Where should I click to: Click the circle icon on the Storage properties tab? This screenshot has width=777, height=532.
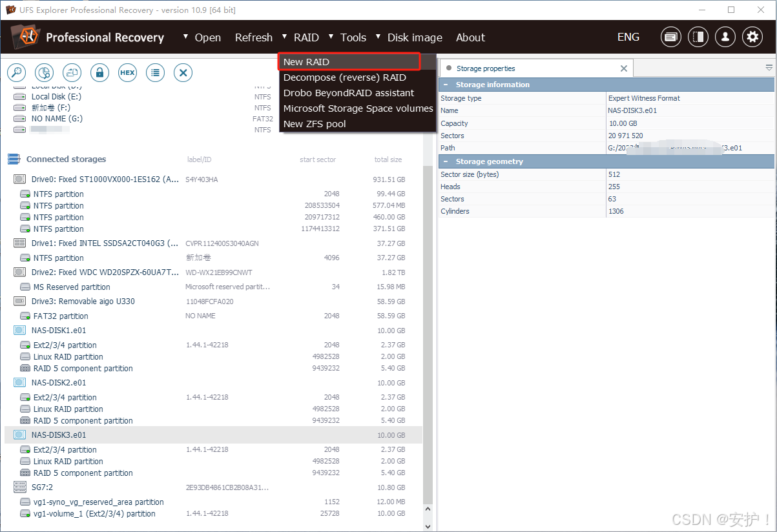pyautogui.click(x=449, y=68)
